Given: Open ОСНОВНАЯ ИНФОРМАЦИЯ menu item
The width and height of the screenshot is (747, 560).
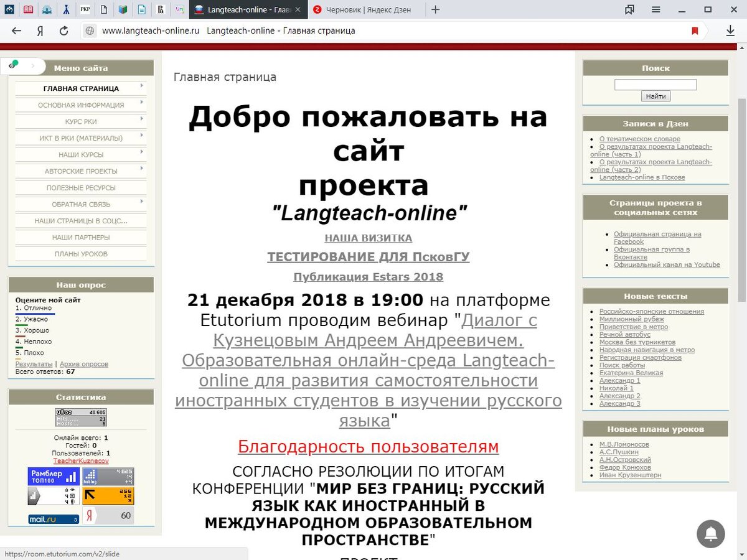Looking at the screenshot, I should (81, 105).
